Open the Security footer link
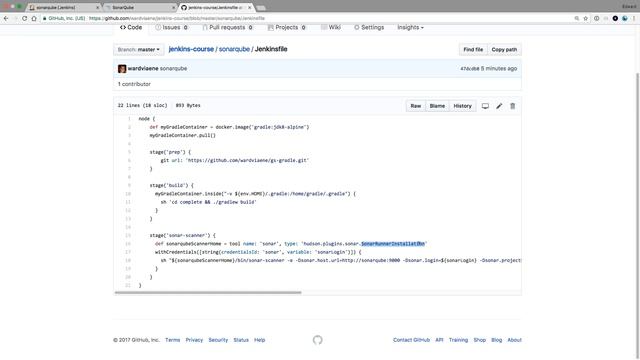 [x=218, y=340]
